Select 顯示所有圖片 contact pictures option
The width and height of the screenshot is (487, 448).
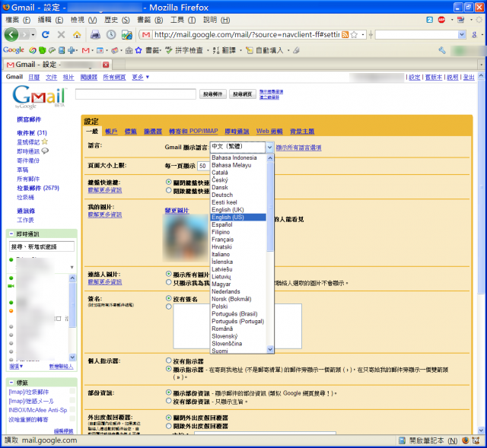pos(169,274)
